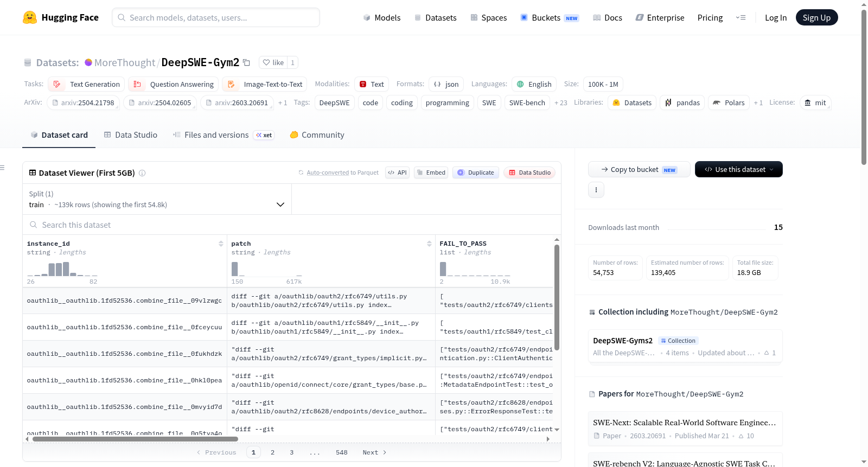Click the Dataset Viewer info icon
Viewport: 868px width, 467px height.
[142, 173]
